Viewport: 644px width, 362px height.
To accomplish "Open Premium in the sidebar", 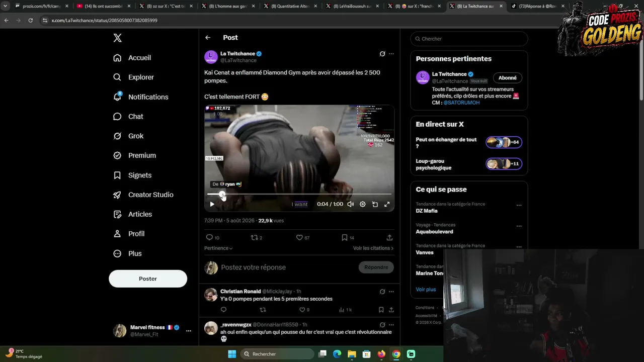I will [135, 155].
